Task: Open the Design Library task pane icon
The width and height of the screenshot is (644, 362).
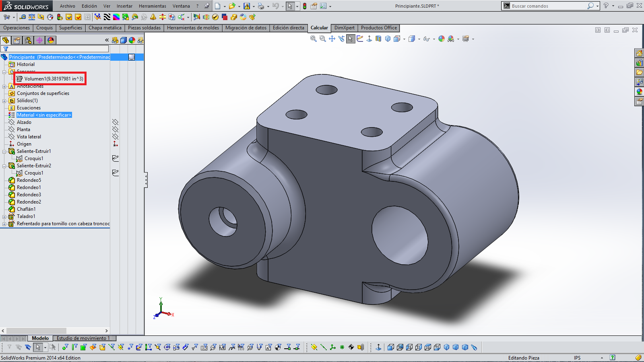Action: coord(639,63)
